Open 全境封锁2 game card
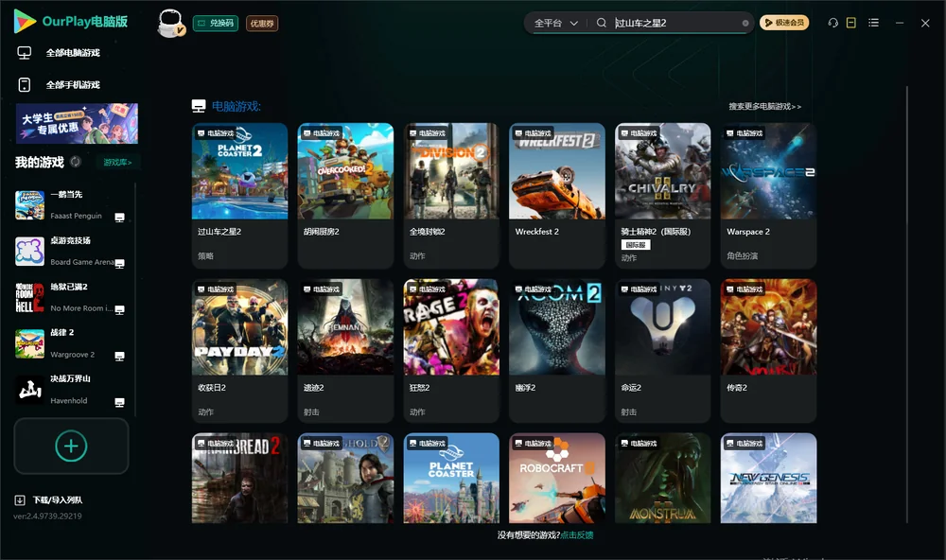946x560 pixels. [451, 196]
